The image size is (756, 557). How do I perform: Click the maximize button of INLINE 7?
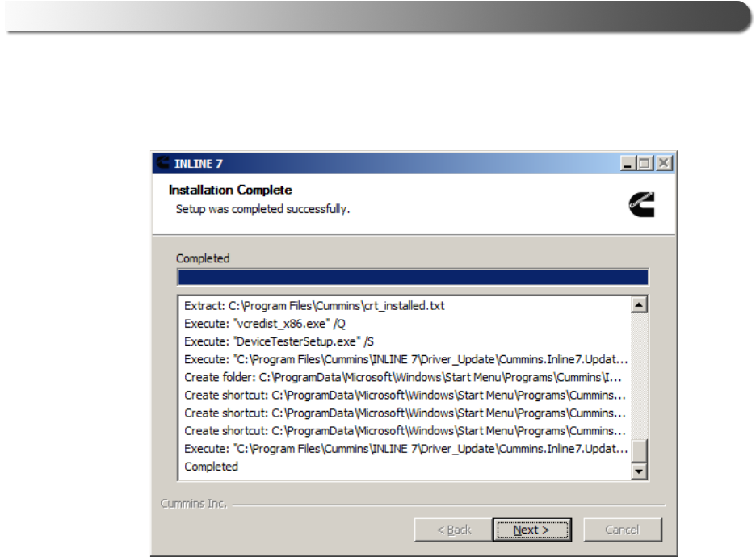click(x=645, y=163)
